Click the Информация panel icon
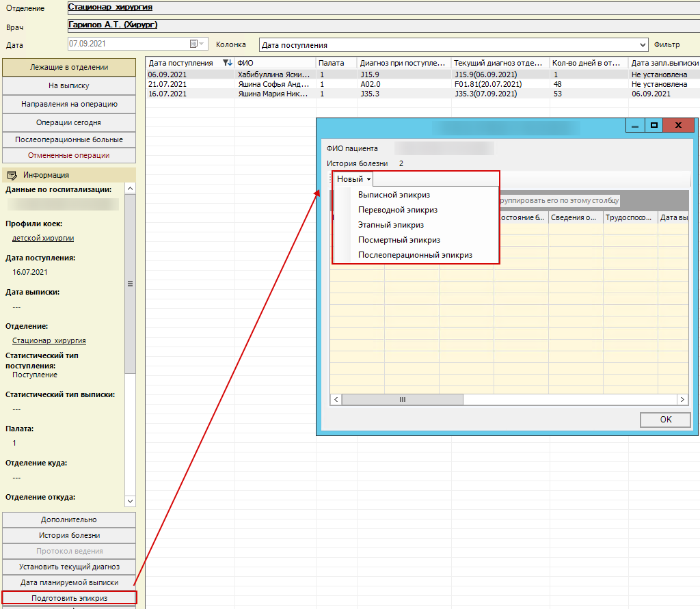This screenshot has height=609, width=700. pos(12,175)
